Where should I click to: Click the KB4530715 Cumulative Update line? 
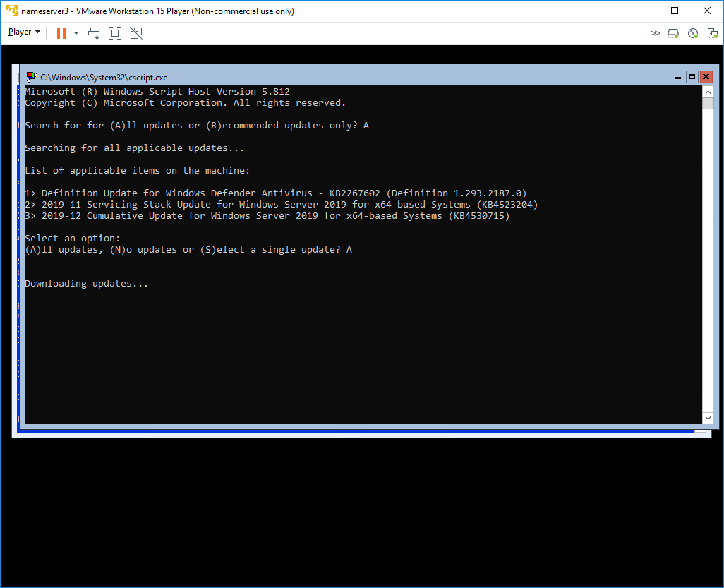267,216
